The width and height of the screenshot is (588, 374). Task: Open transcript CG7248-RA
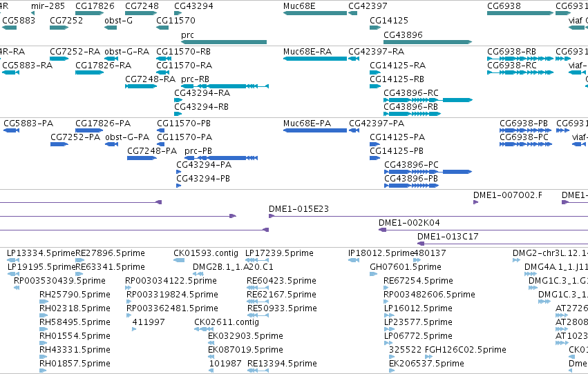coord(151,79)
